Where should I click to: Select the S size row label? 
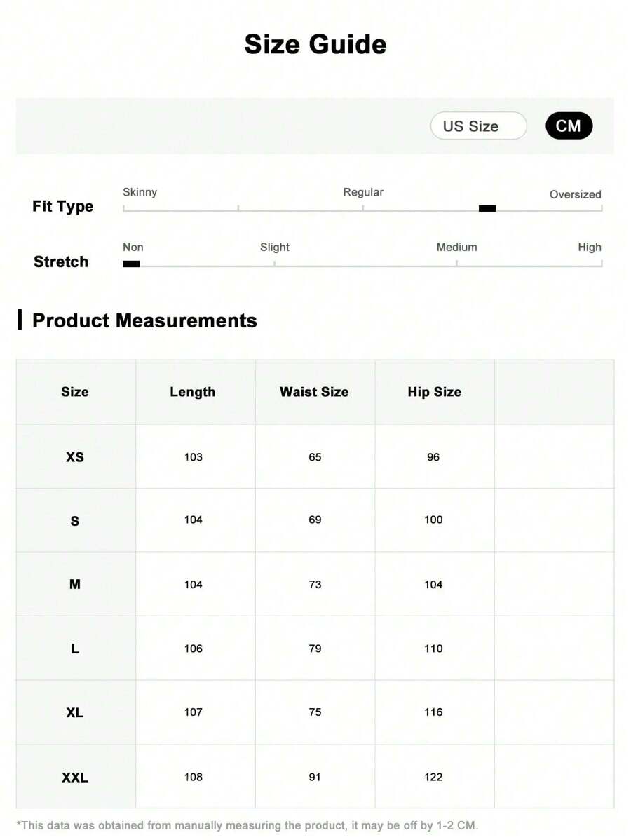pyautogui.click(x=75, y=521)
